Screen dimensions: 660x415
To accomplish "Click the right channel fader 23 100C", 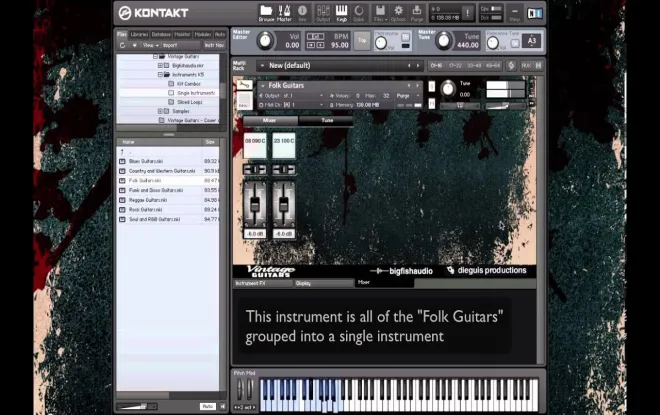I will (x=284, y=204).
